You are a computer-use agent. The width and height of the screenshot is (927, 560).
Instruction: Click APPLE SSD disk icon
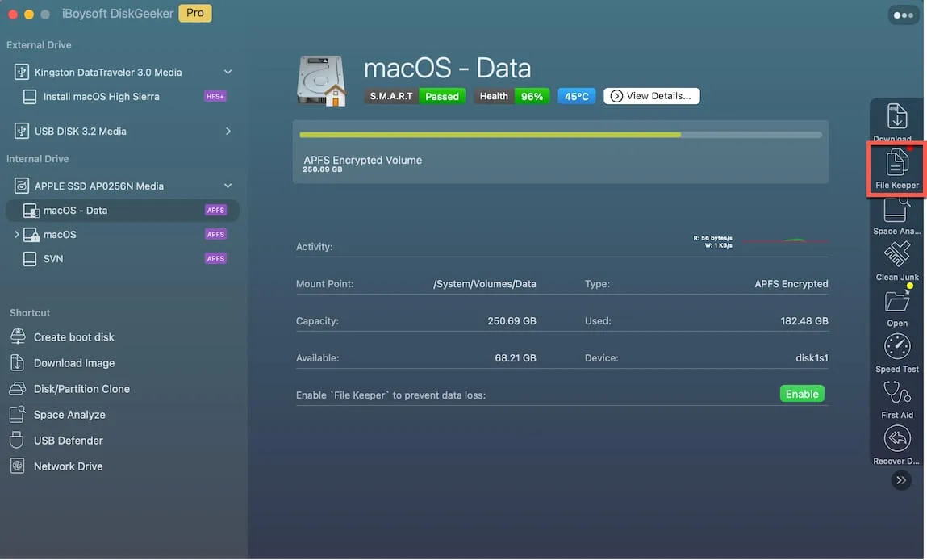pyautogui.click(x=21, y=186)
